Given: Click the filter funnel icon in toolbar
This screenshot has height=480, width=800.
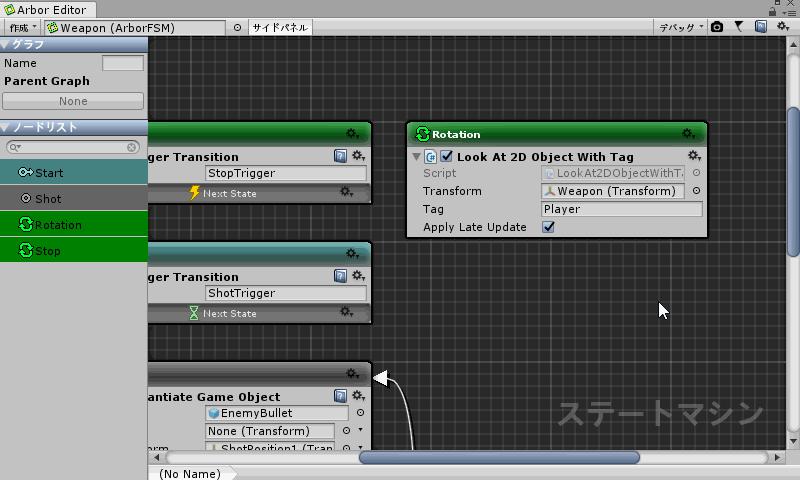Looking at the screenshot, I should tap(739, 27).
